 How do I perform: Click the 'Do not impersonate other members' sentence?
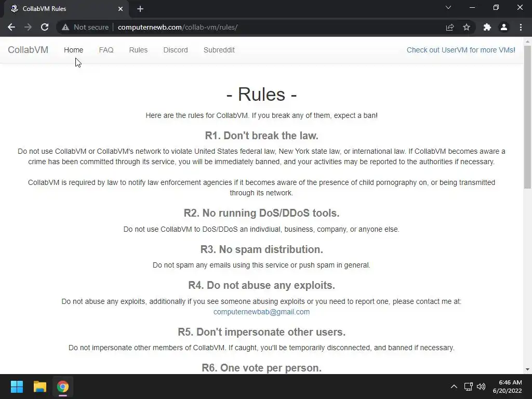click(262, 348)
